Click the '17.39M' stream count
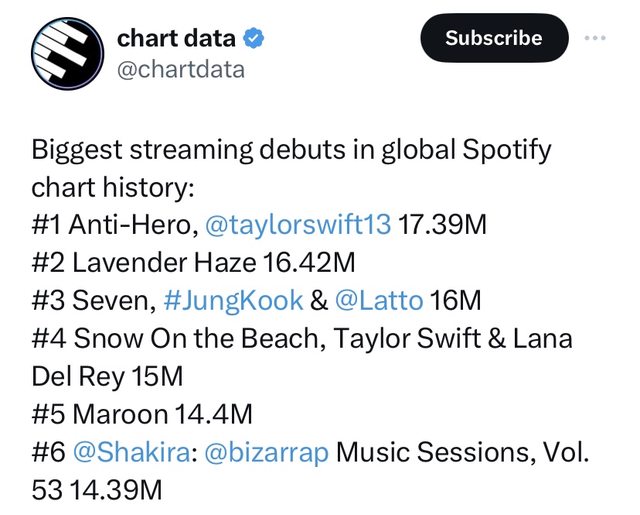 coord(441,224)
